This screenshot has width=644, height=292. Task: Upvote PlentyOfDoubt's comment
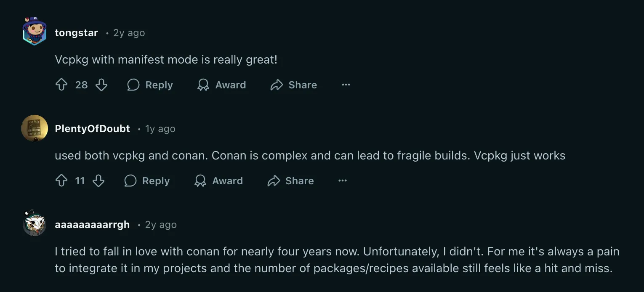pyautogui.click(x=61, y=181)
